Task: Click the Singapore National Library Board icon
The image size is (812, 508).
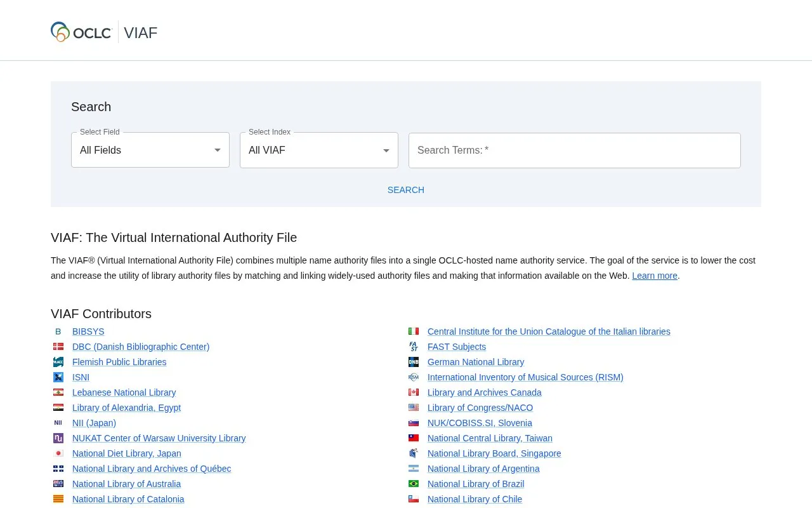Action: coord(414,453)
